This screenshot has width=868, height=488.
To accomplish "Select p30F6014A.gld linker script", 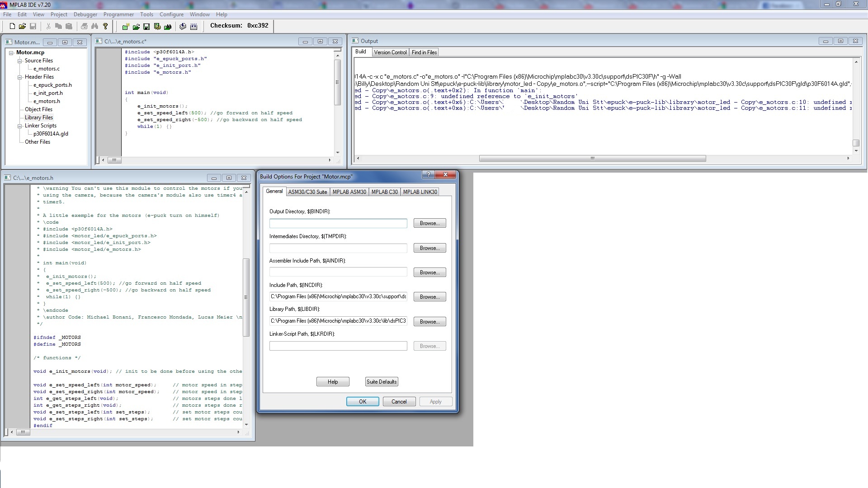I will pyautogui.click(x=51, y=134).
